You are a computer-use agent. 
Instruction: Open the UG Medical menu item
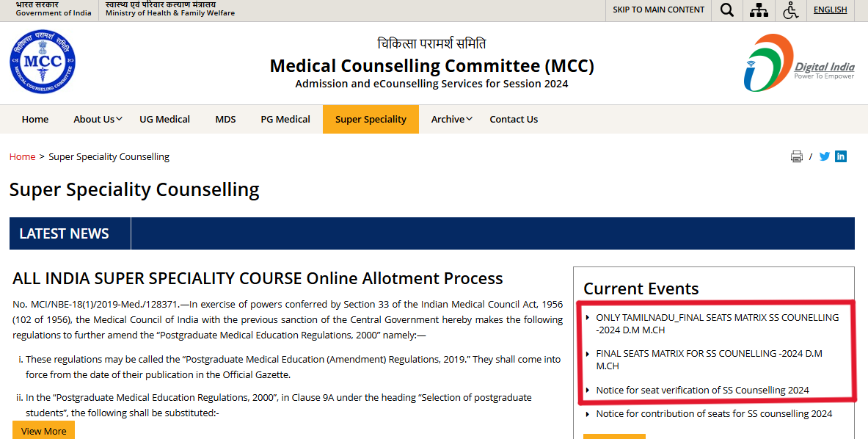pos(164,119)
